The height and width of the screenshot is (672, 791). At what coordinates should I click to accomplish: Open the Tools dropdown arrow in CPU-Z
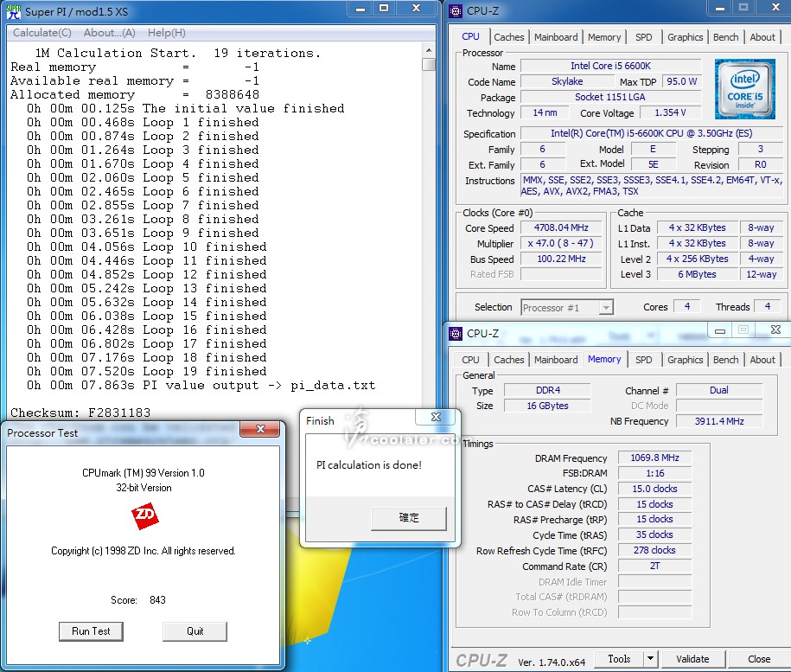pyautogui.click(x=650, y=658)
